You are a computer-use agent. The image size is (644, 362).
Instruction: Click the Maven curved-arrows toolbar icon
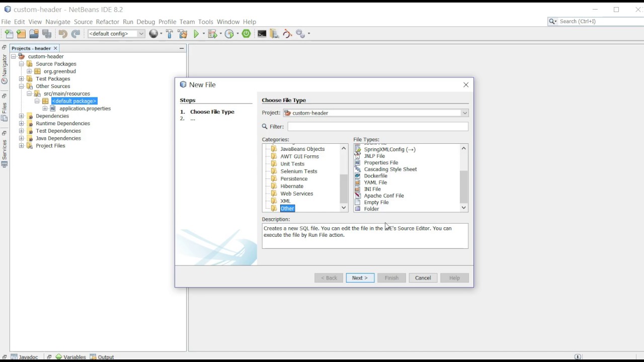point(287,34)
